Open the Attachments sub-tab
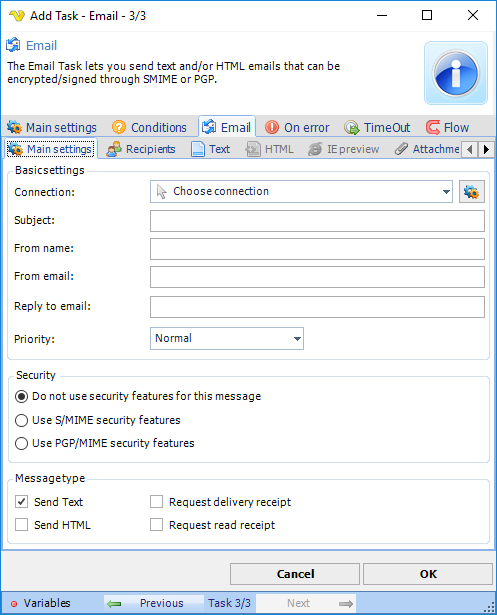The image size is (497, 615). tap(427, 149)
